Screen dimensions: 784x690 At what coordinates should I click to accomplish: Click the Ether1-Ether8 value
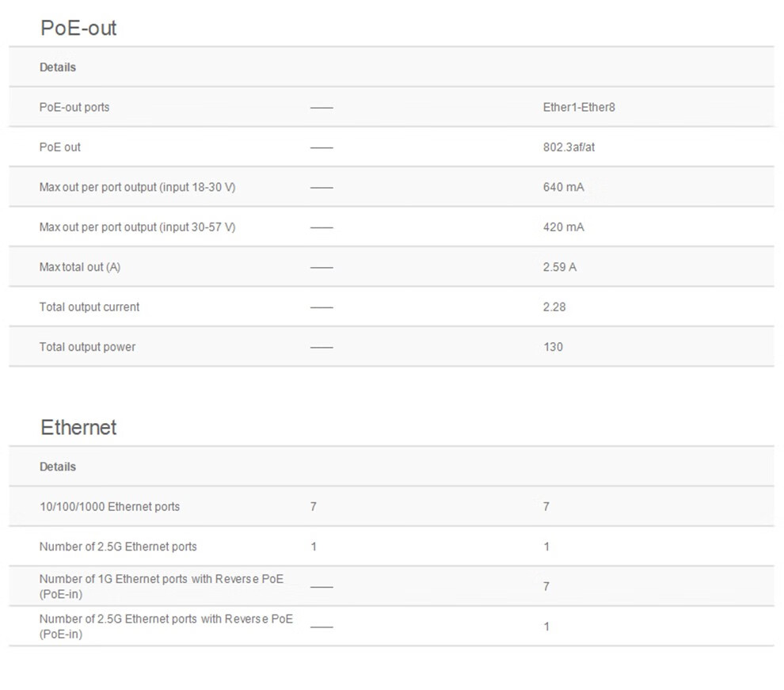tap(579, 107)
